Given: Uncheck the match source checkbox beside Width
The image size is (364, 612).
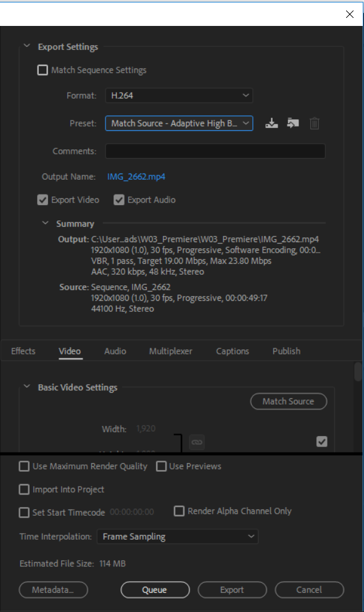Looking at the screenshot, I should [x=322, y=442].
